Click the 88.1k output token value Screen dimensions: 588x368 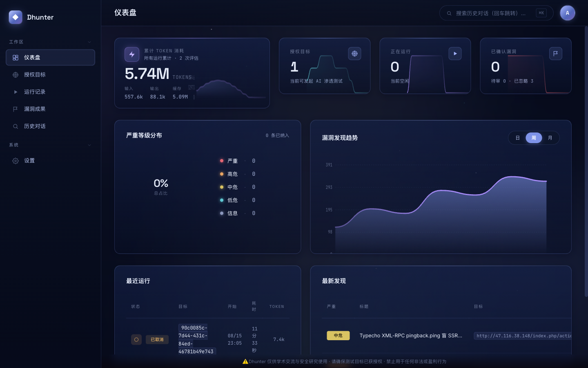pos(158,97)
